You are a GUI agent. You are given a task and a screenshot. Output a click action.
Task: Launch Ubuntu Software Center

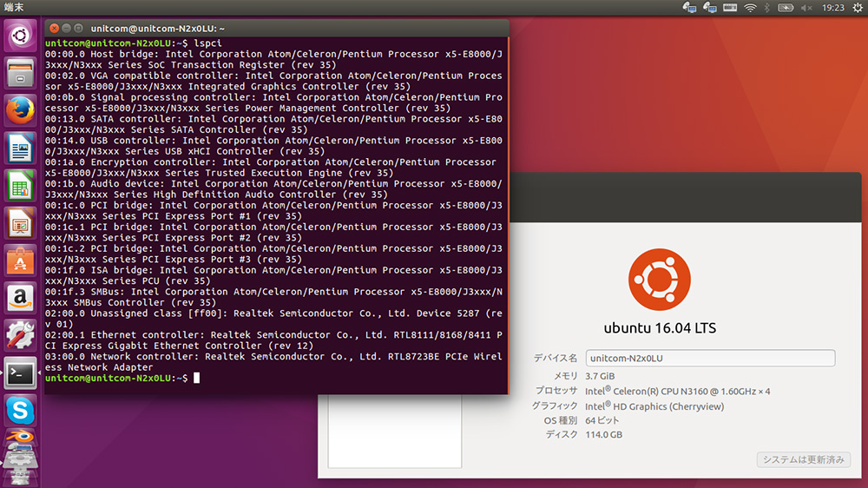click(21, 260)
